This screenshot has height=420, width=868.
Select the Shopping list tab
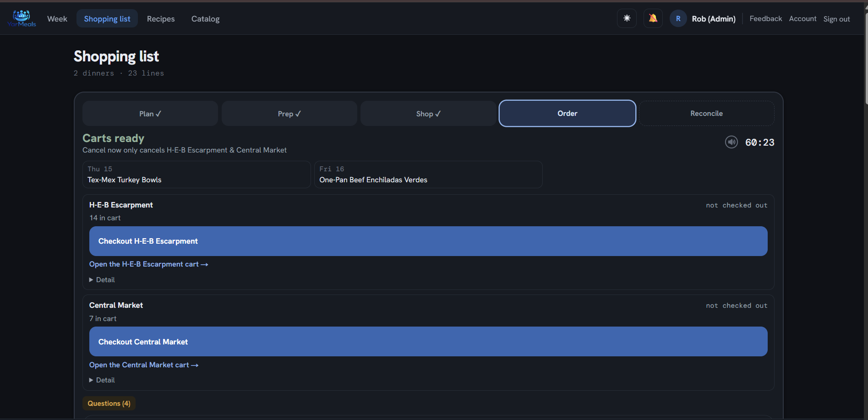click(x=107, y=19)
